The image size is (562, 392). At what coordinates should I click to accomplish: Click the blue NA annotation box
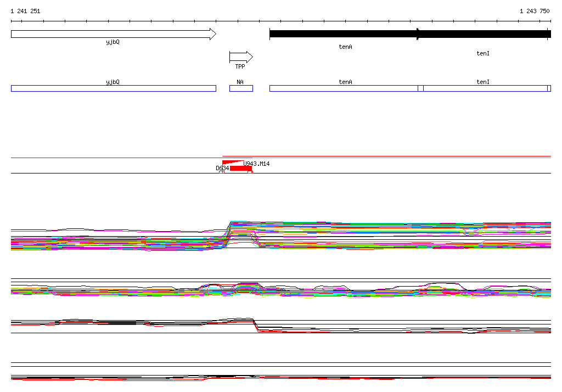pos(241,88)
